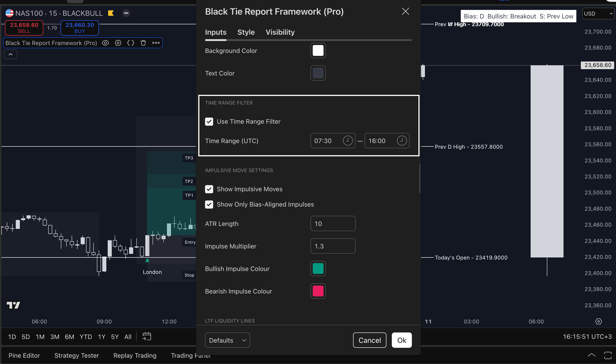The height and width of the screenshot is (364, 616).
Task: Open the Visibility tab
Action: 280,32
